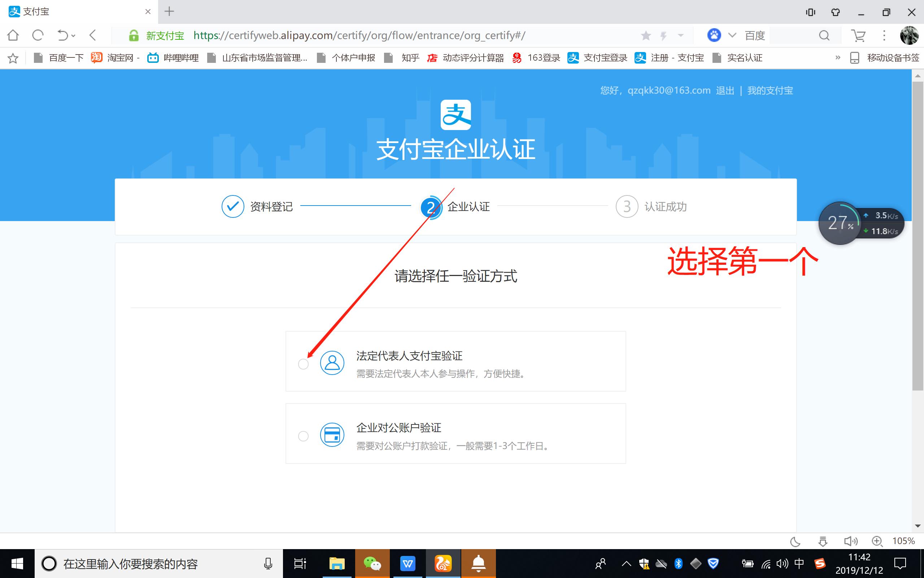Click the green security lock icon

click(134, 35)
